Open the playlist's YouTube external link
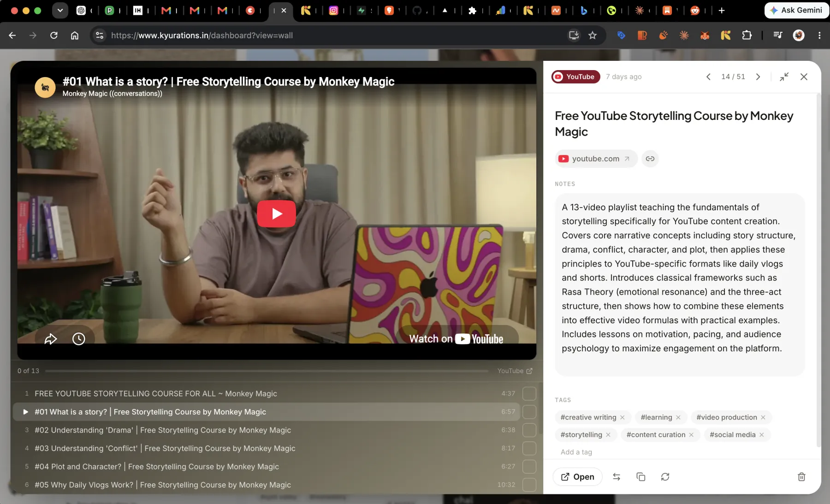The height and width of the screenshot is (504, 830). pos(515,371)
